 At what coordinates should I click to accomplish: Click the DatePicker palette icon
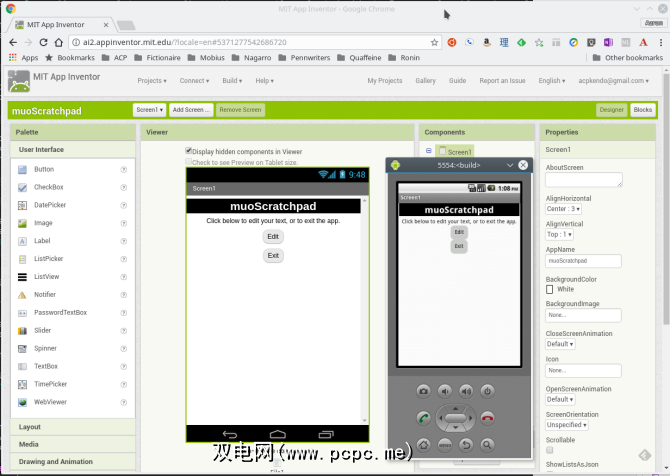click(x=22, y=206)
